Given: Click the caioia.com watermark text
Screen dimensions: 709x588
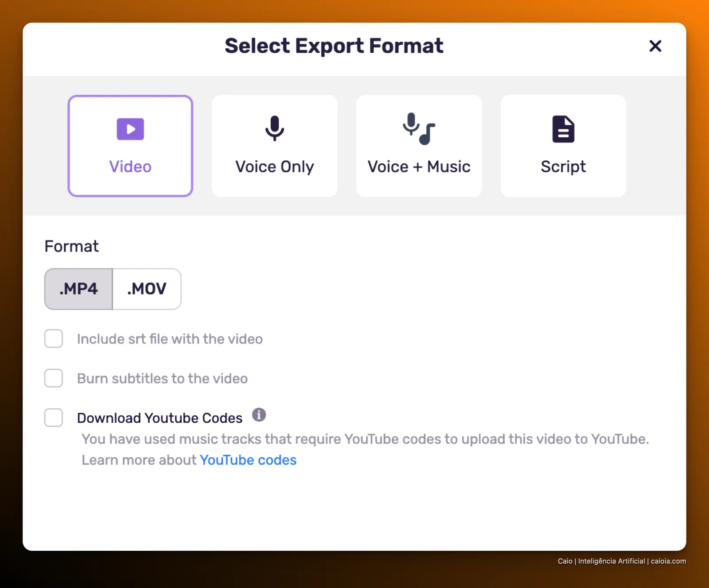Looking at the screenshot, I should (x=668, y=561).
